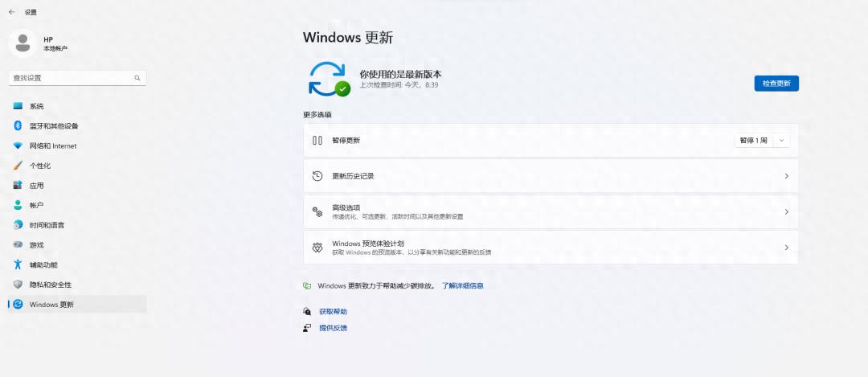Screen dimensions: 868x377
Task: Select the 个性化 paintbrush icon
Action: pyautogui.click(x=18, y=166)
